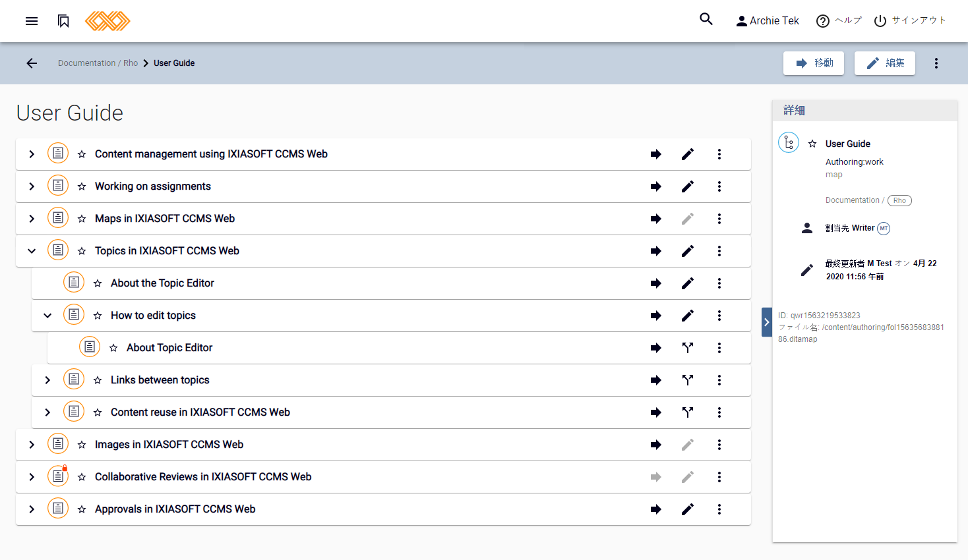Image resolution: width=968 pixels, height=560 pixels.
Task: Go back with the left arrow
Action: 32,63
